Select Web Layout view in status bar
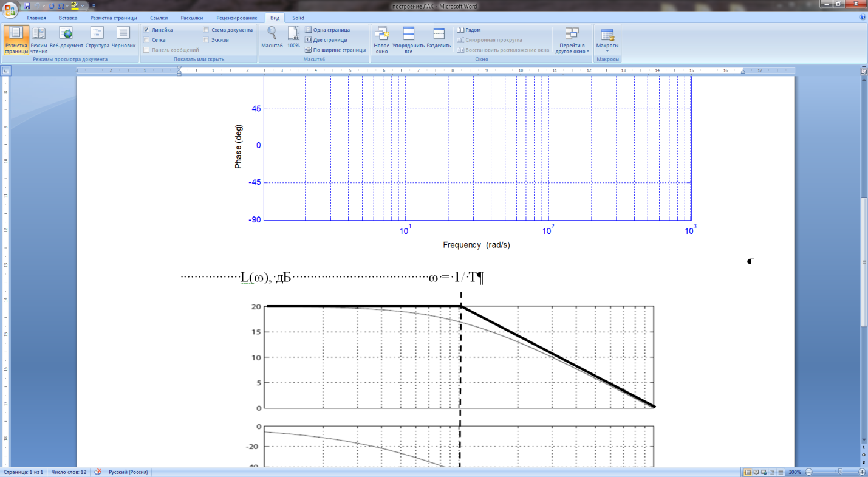The image size is (868, 477). 764,472
